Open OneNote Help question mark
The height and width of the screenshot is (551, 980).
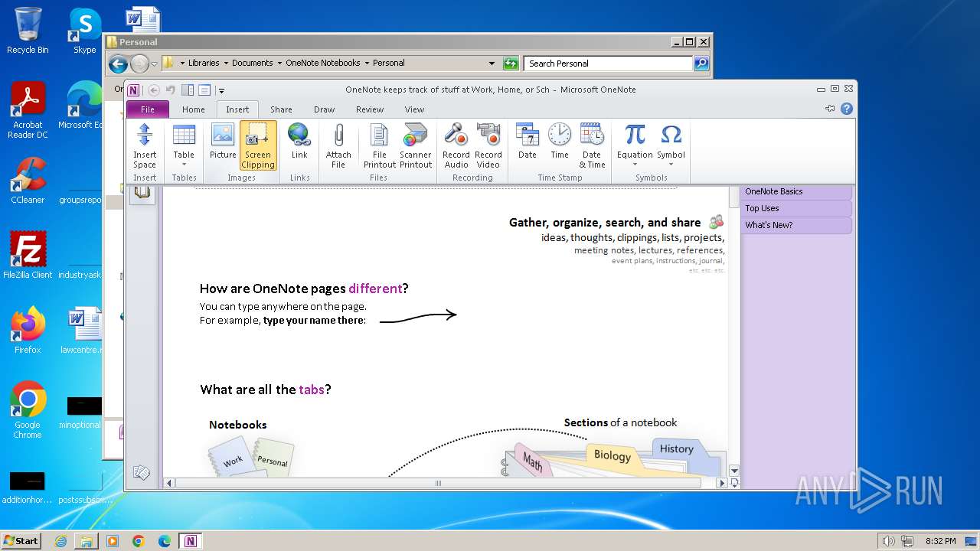tap(847, 109)
